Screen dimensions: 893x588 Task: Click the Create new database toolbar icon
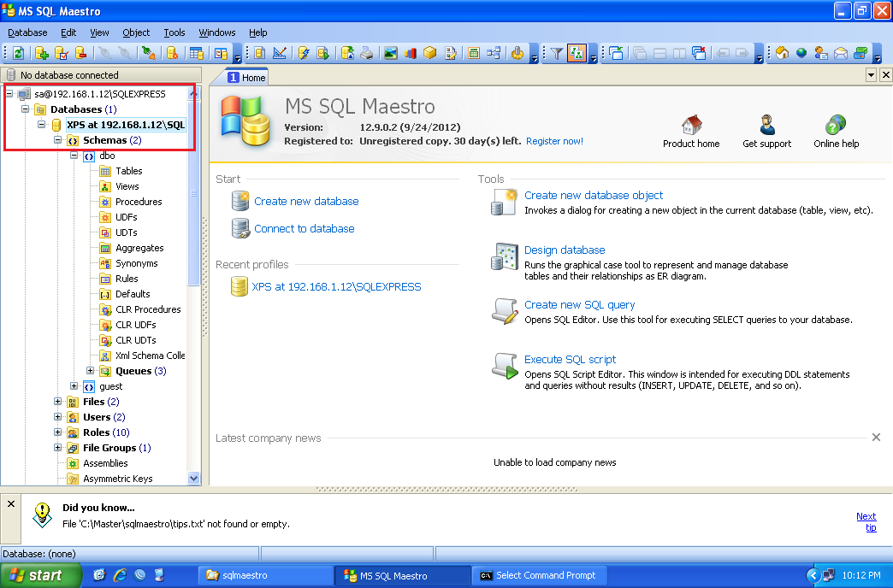[x=42, y=54]
